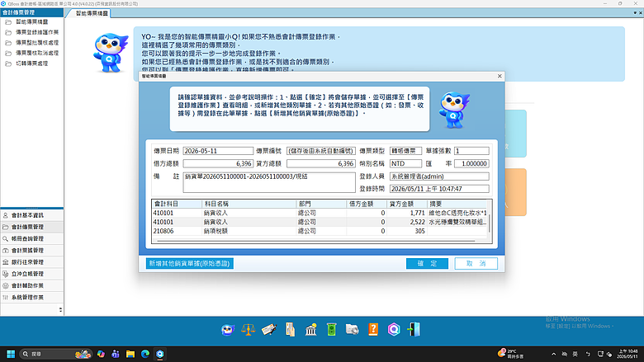Switch to 系統管理作業 module
The width and height of the screenshot is (644, 362).
point(32,297)
